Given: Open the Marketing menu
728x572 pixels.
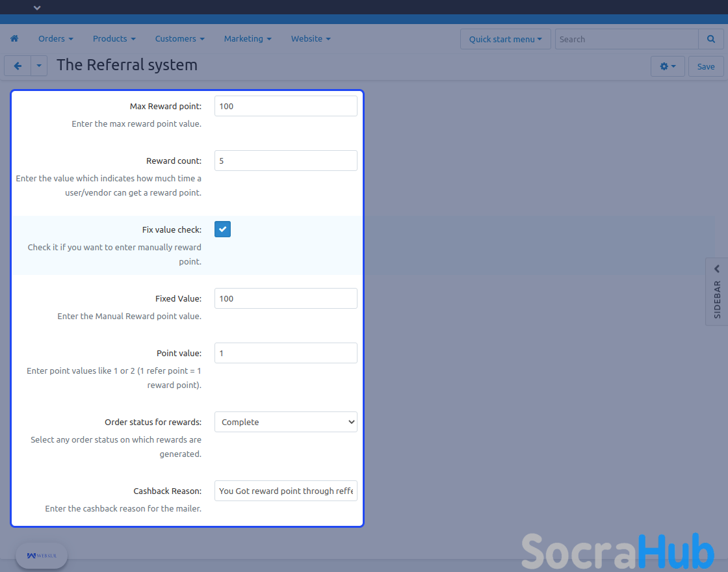Looking at the screenshot, I should [248, 39].
